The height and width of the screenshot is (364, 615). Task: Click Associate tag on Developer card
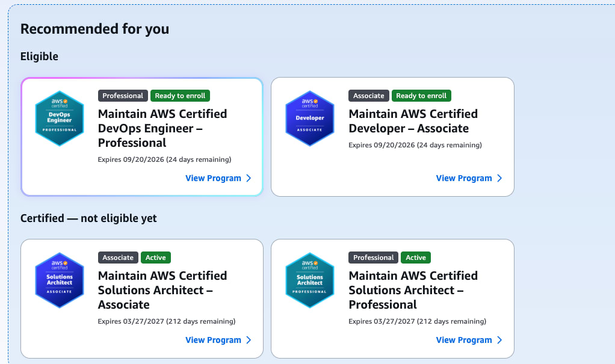(369, 96)
